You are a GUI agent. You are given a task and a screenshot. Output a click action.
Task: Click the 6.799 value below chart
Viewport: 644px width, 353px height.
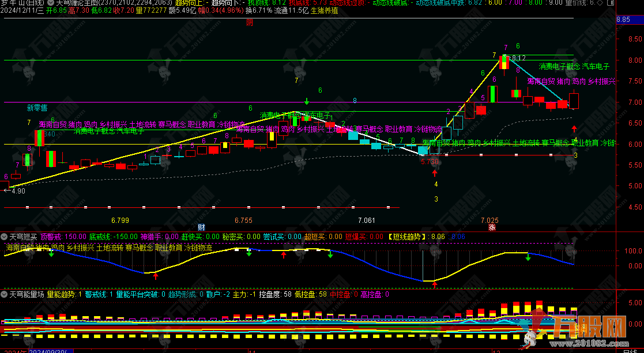120,220
